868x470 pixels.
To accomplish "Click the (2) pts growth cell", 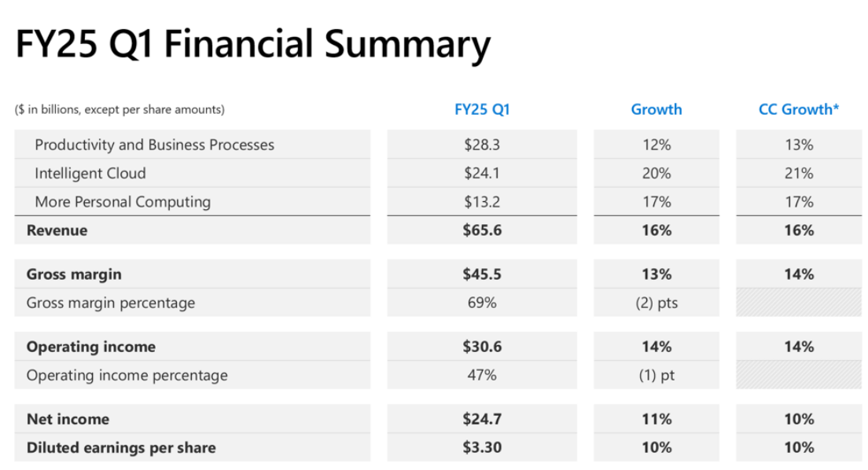I will 656,303.
